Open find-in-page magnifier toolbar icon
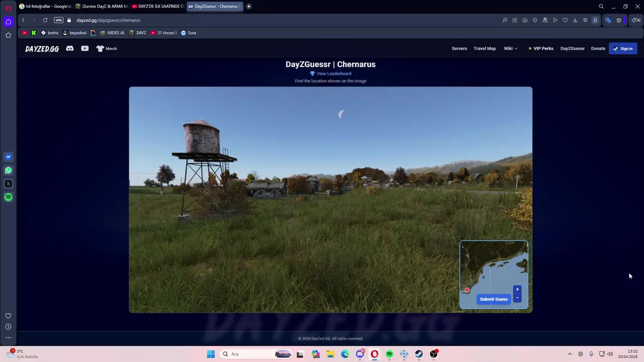Screen dimensions: 644x362 click(x=505, y=20)
